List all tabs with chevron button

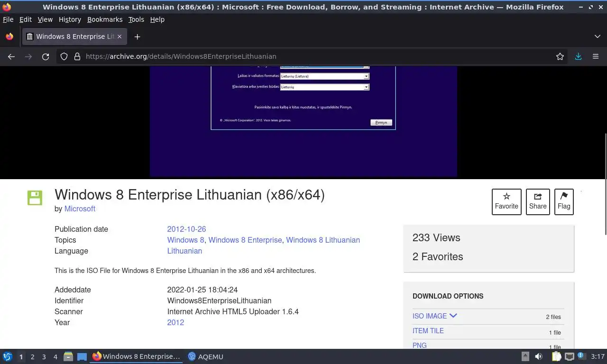(x=597, y=36)
